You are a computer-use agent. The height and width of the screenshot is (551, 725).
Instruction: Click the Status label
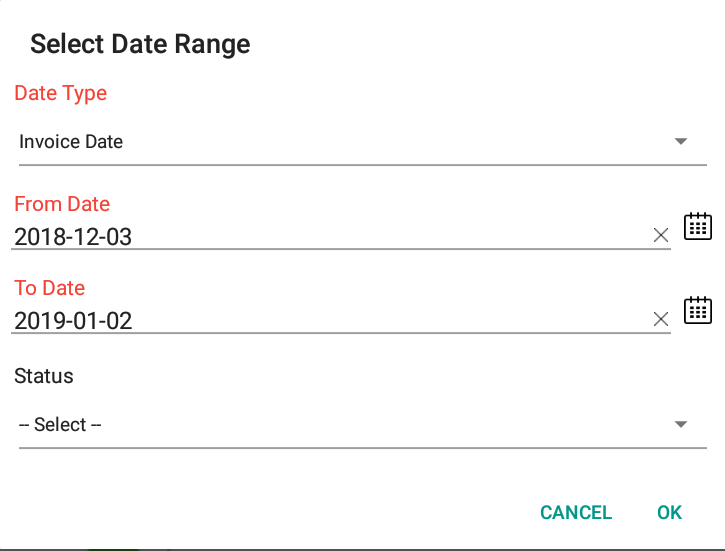click(43, 376)
